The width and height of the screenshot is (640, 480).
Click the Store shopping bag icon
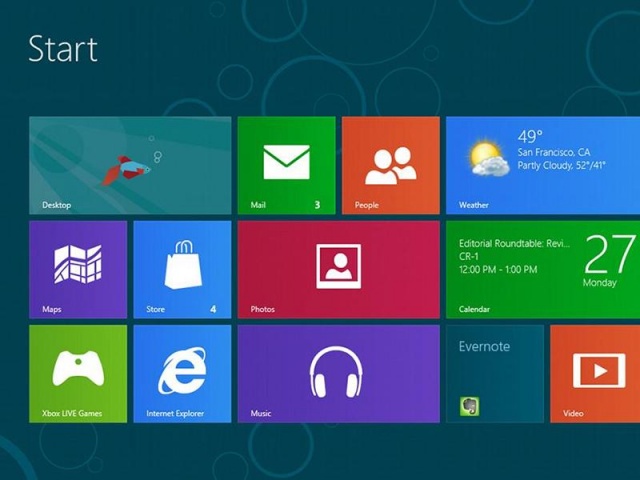point(182,265)
